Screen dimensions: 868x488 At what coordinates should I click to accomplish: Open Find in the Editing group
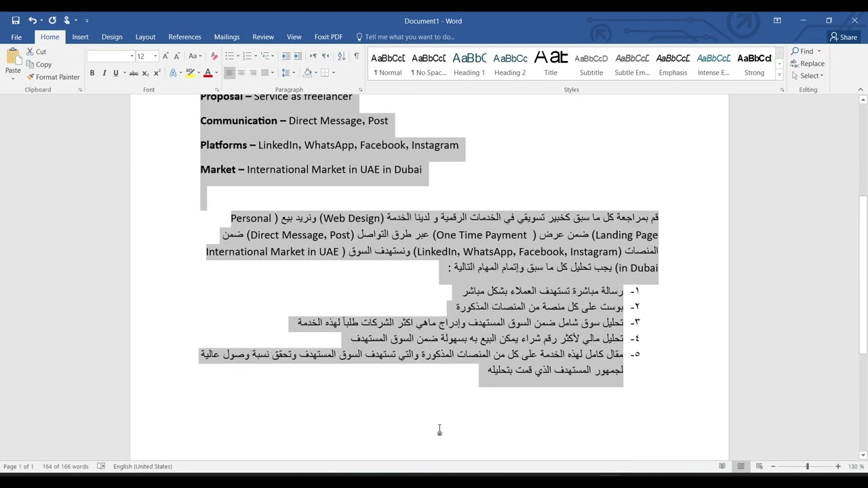[802, 52]
